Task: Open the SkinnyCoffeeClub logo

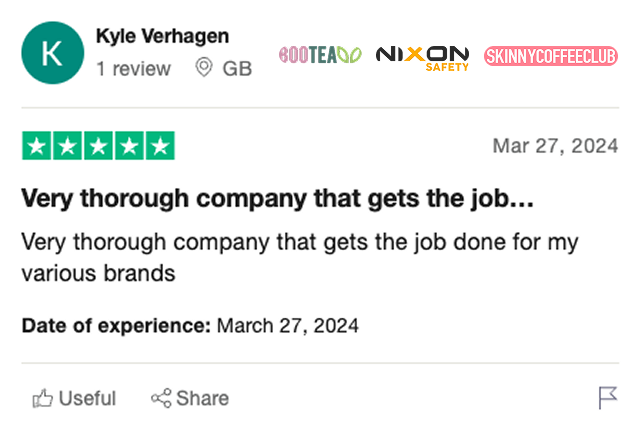Action: pyautogui.click(x=551, y=56)
